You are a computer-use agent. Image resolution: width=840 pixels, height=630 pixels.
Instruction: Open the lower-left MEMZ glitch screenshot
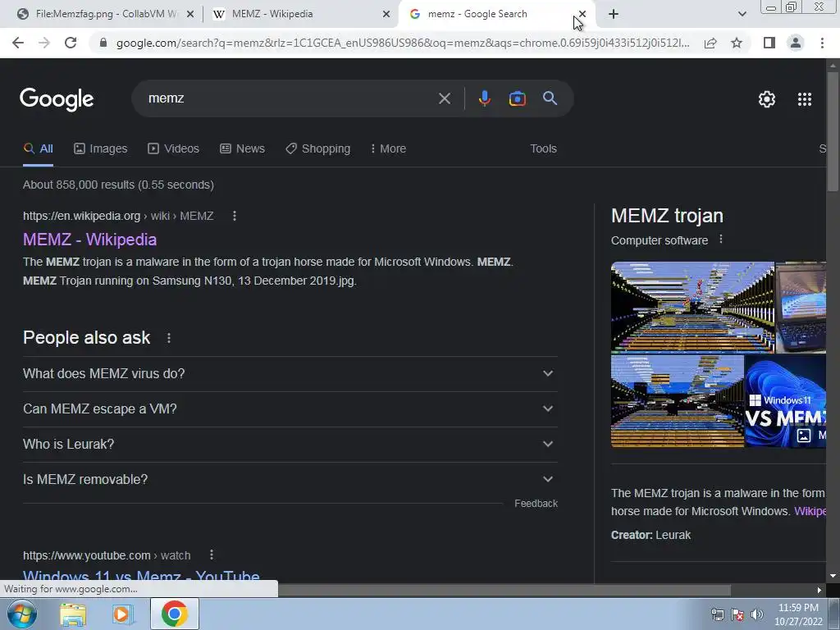point(677,401)
